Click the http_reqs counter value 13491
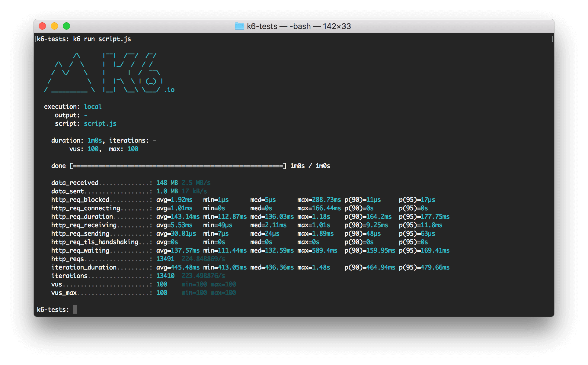This screenshot has width=588, height=365. [165, 259]
